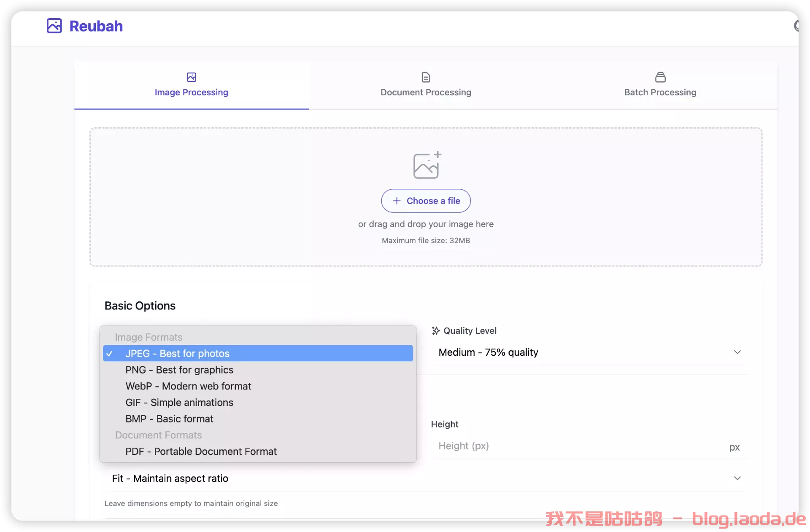Screen dimensions: 810x532
Task: Open the Batch Processing tab
Action: (x=660, y=92)
